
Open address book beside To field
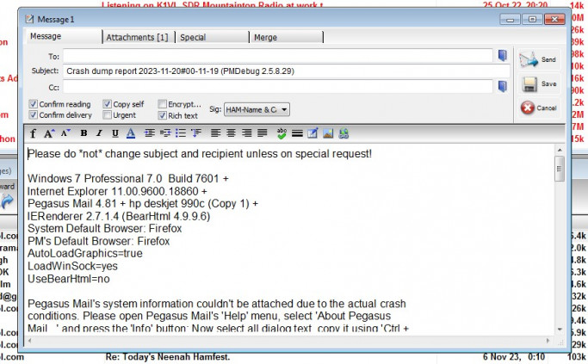pos(503,55)
